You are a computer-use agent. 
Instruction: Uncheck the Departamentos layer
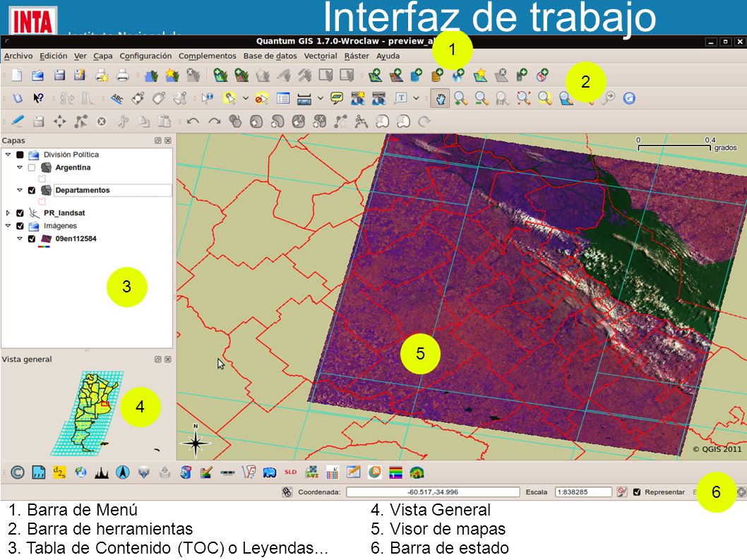32,190
